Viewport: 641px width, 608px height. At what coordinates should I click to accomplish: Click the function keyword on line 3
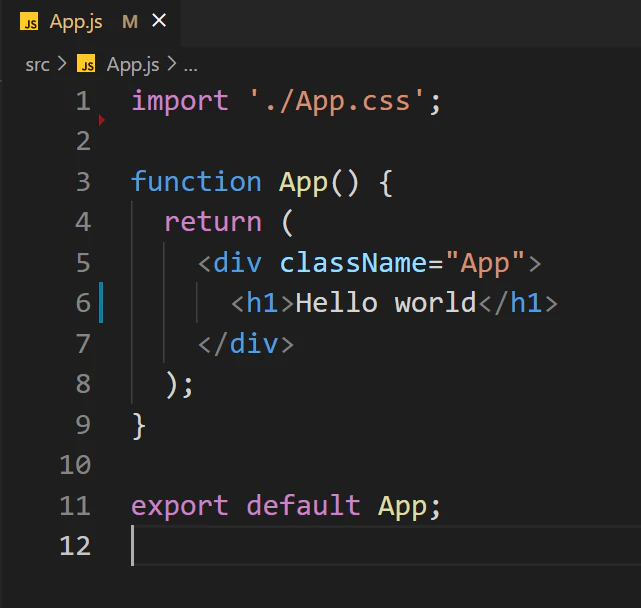point(196,182)
